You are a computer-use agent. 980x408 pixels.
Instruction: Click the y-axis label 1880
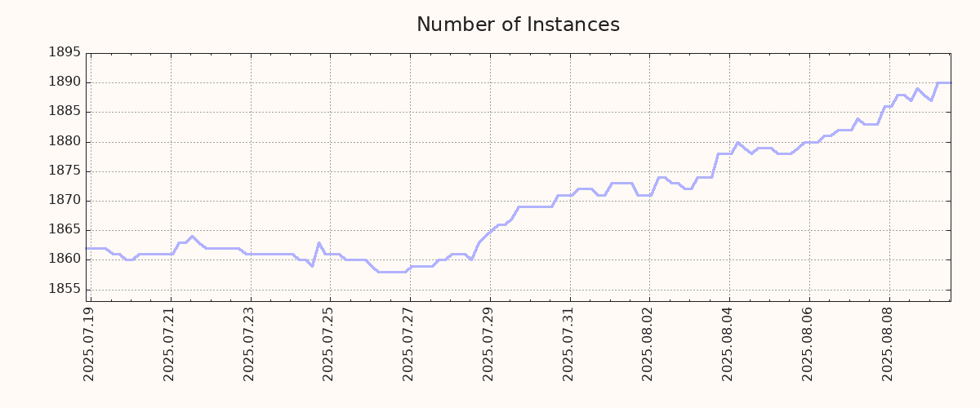(x=65, y=142)
